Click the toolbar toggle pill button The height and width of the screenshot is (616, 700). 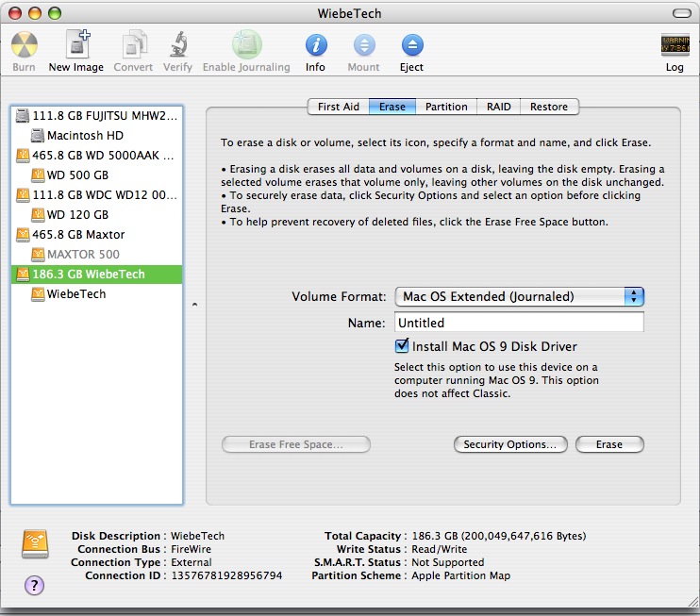[x=682, y=13]
